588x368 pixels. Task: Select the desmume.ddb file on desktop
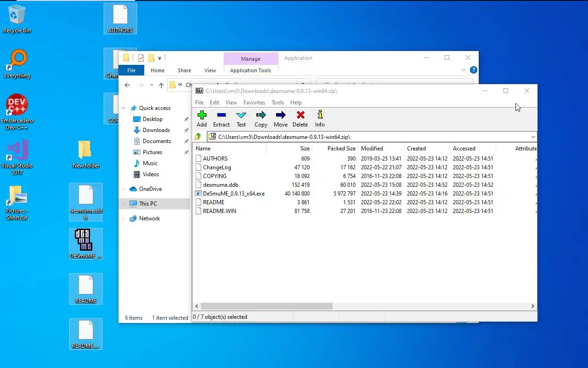point(86,202)
